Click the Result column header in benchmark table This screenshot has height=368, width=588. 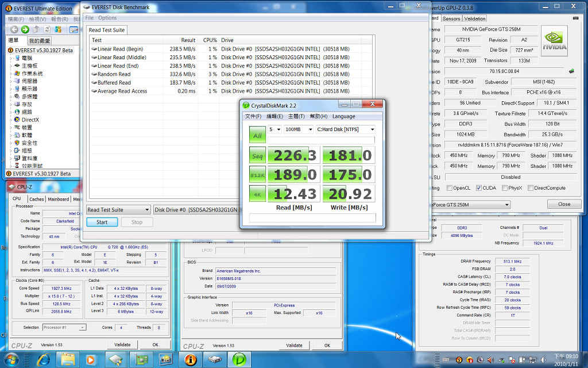click(180, 40)
